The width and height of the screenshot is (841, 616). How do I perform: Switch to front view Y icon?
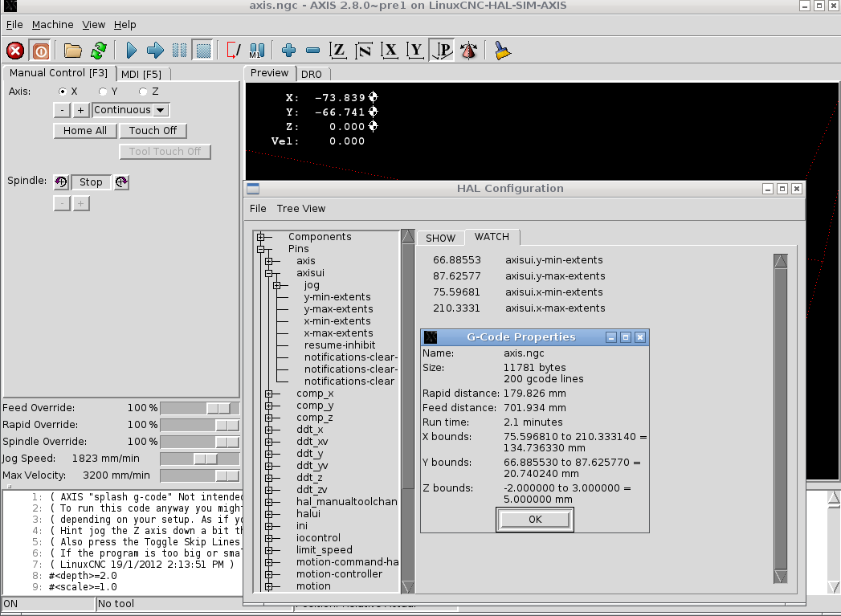pyautogui.click(x=415, y=51)
